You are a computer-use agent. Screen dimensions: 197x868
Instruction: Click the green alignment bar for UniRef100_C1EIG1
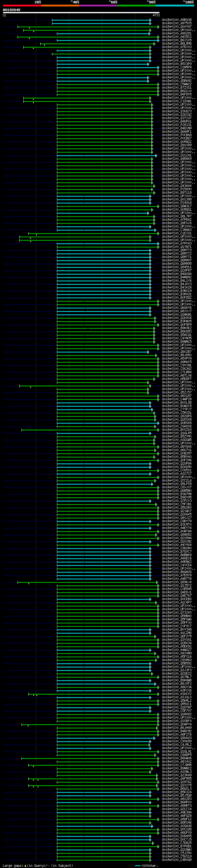coord(94,233)
